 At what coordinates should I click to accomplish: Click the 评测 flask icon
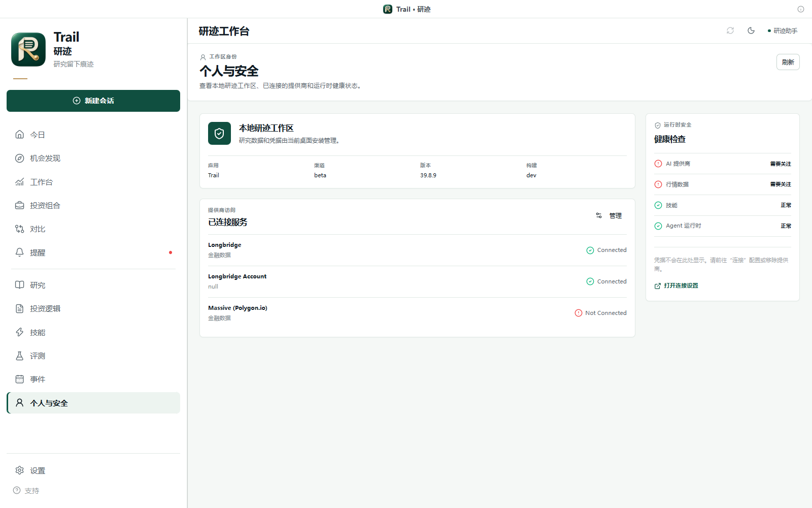(x=19, y=356)
